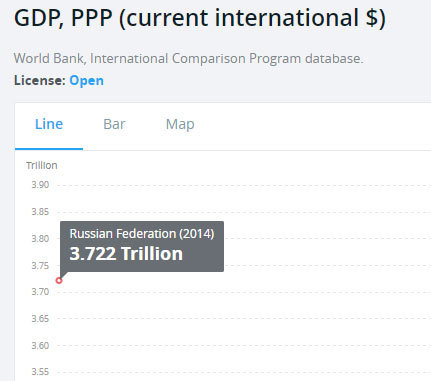Click the GDP, PPP page heading
The image size is (431, 381).
click(x=200, y=19)
